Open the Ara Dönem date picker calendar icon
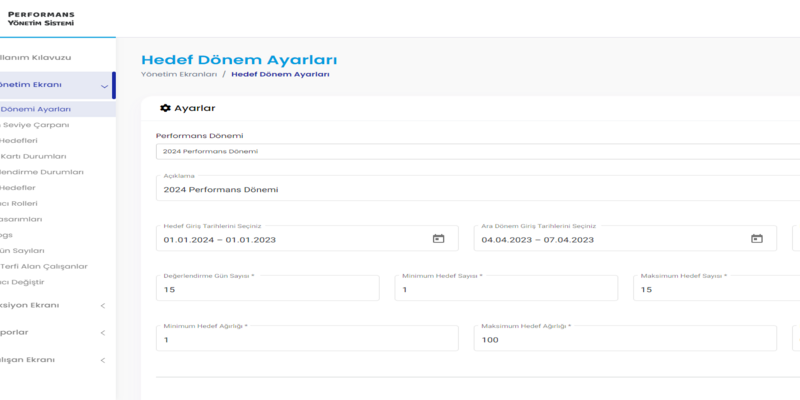Viewport: 800px width, 400px height. tap(757, 239)
